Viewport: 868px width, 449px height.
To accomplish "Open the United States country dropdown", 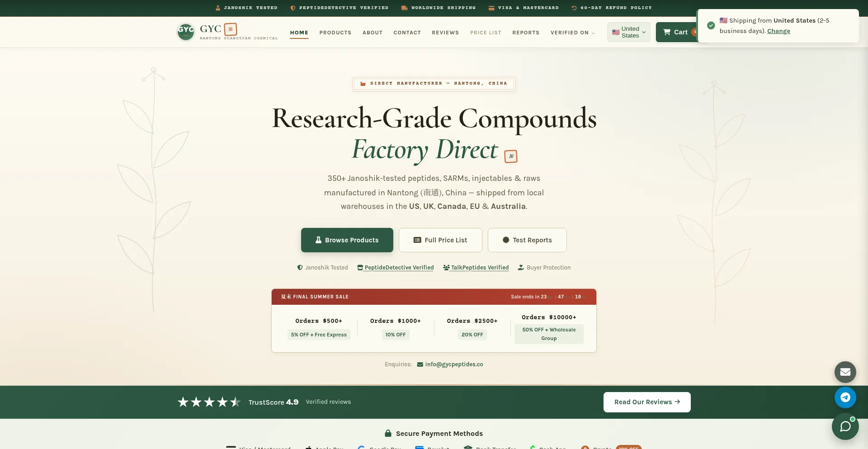I will pos(629,32).
